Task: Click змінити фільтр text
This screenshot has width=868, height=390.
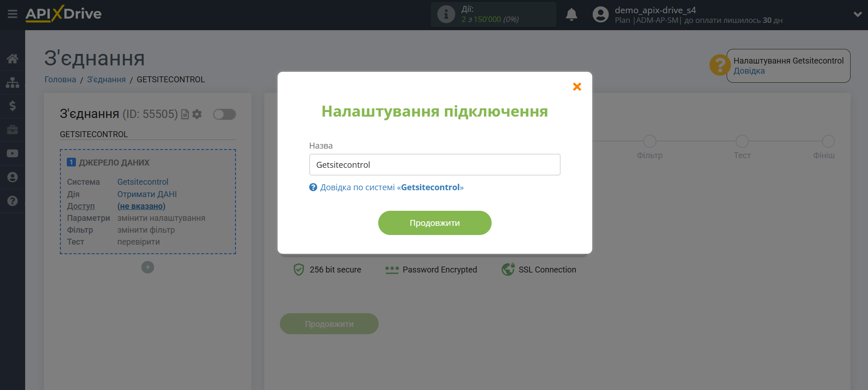Action: coord(146,230)
